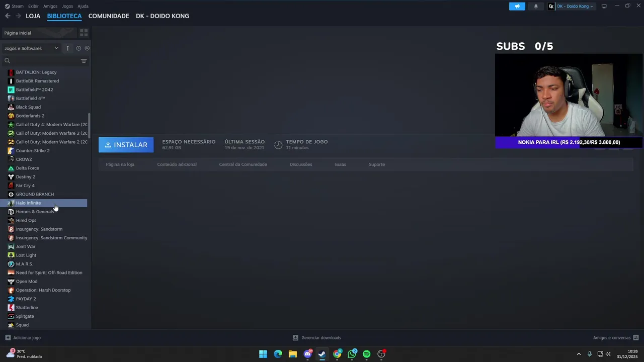Open WhatsApp from the Windows taskbar
Image resolution: width=644 pixels, height=362 pixels.
(352, 354)
